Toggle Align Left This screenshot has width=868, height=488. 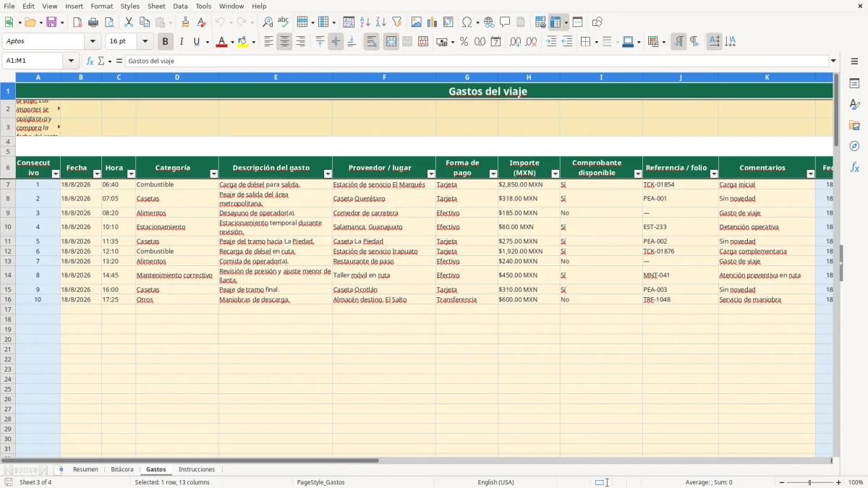pos(268,42)
